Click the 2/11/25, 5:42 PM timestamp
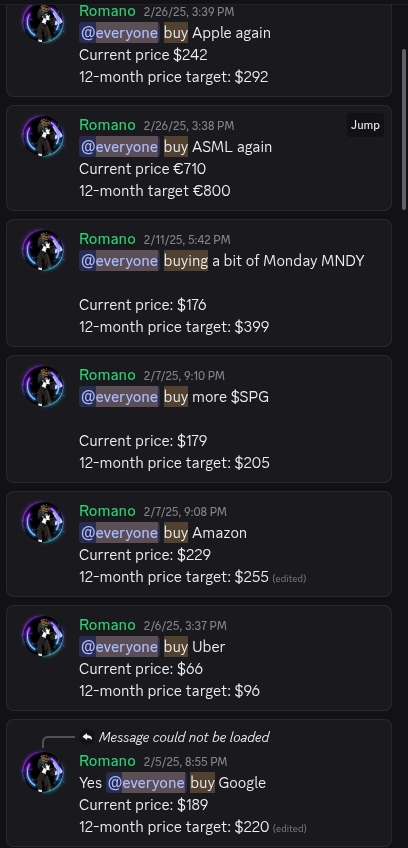Screen dimensions: 408x848 coord(187,240)
